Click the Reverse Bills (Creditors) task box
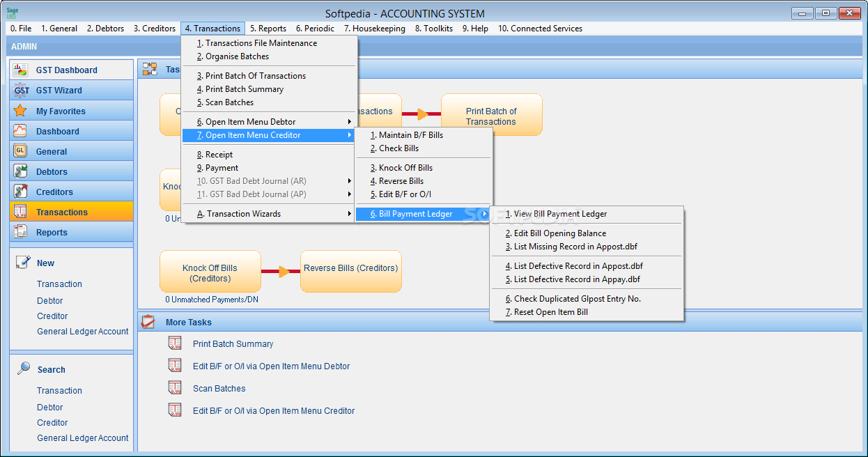 (351, 272)
